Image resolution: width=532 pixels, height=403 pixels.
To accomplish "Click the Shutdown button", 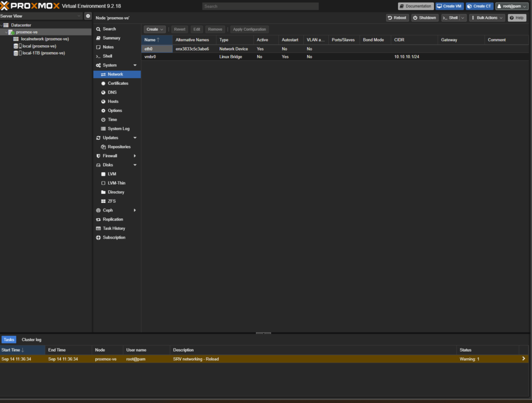I will (425, 18).
